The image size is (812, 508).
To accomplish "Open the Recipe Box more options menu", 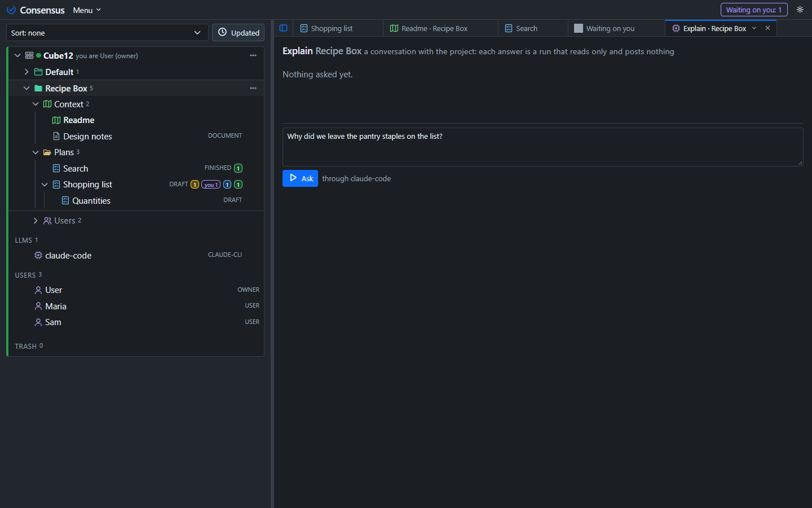I will [x=253, y=88].
